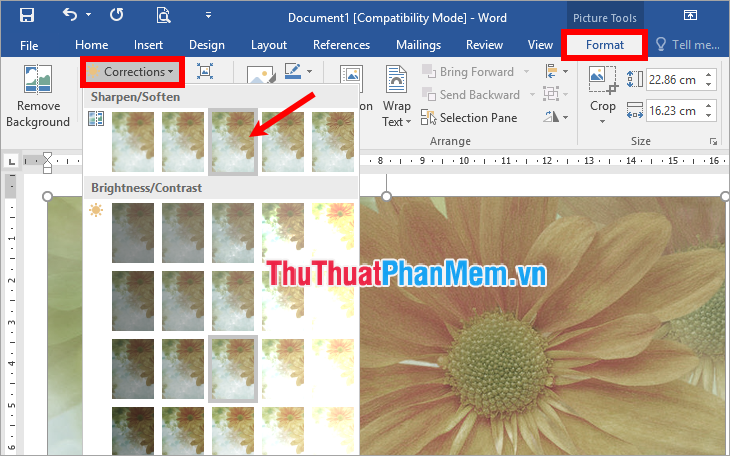Viewport: 730px width, 456px height.
Task: Click Remove Background button
Action: click(x=38, y=96)
